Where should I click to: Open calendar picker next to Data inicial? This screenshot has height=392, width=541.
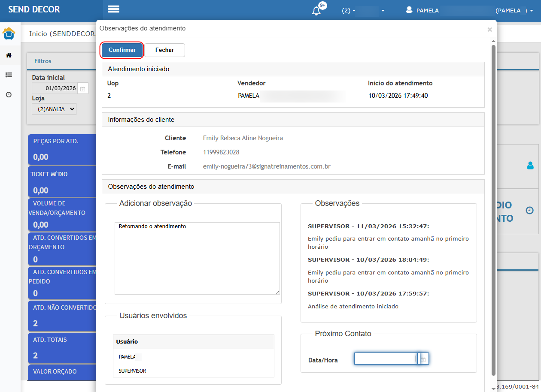click(83, 89)
